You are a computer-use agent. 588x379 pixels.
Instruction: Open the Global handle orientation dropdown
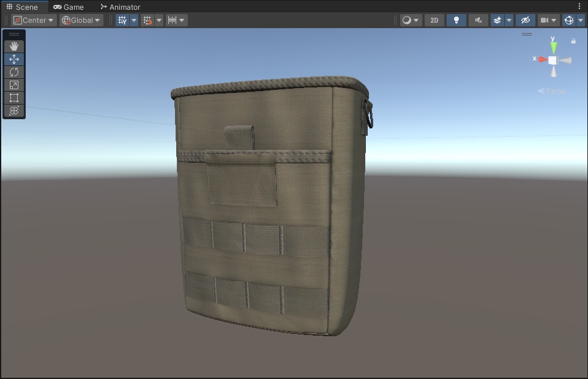80,20
